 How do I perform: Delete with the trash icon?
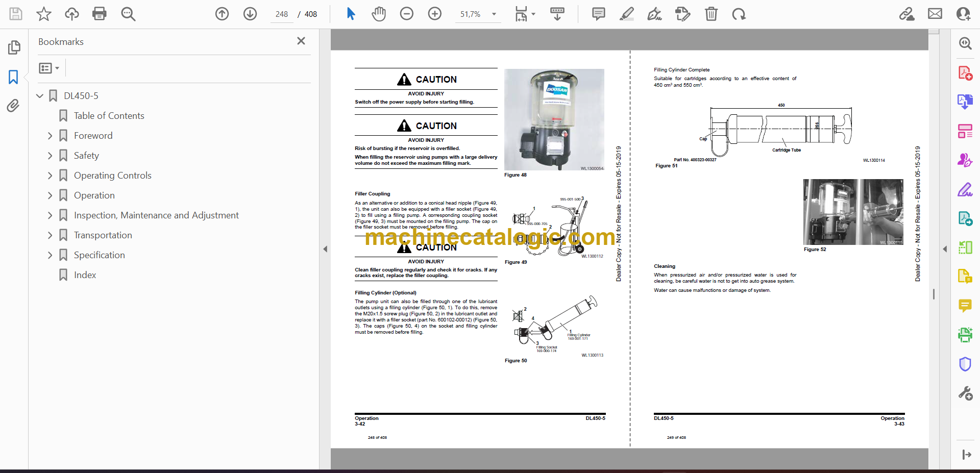711,14
